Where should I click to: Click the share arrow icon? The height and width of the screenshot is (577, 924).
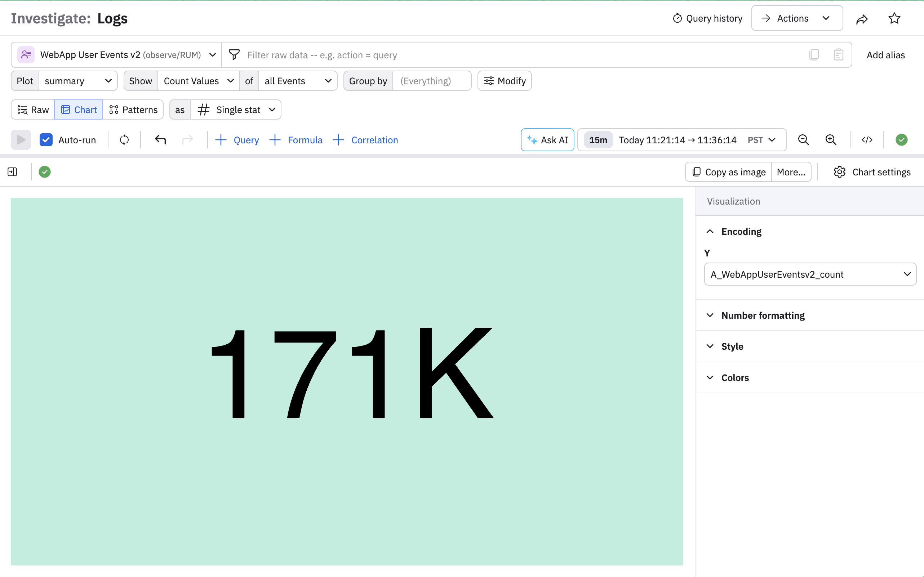862,19
